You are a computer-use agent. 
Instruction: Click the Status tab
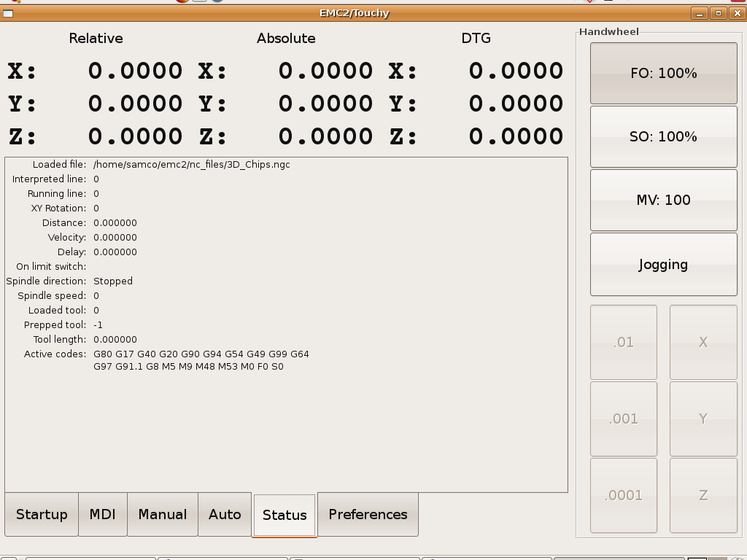pyautogui.click(x=285, y=516)
